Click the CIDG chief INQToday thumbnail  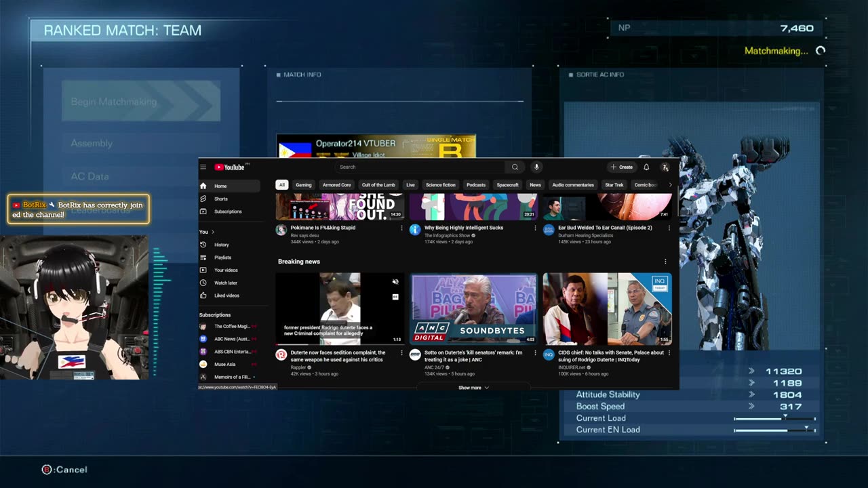click(608, 308)
